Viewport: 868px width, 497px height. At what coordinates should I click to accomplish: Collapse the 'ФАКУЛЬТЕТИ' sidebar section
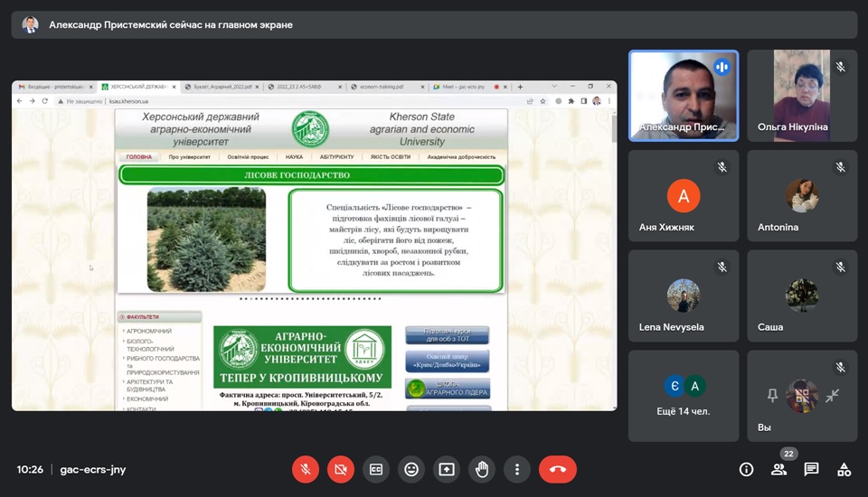[x=159, y=317]
